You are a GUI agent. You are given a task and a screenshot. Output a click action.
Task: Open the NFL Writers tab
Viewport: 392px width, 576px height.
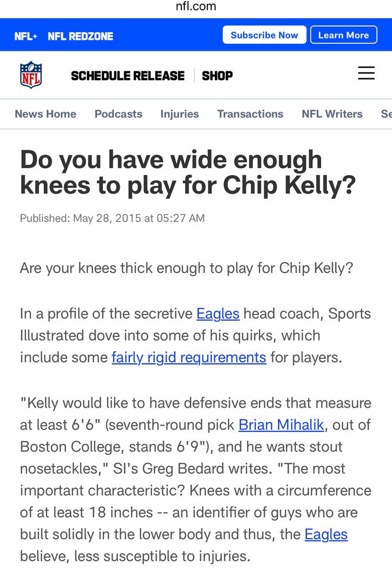click(x=332, y=114)
